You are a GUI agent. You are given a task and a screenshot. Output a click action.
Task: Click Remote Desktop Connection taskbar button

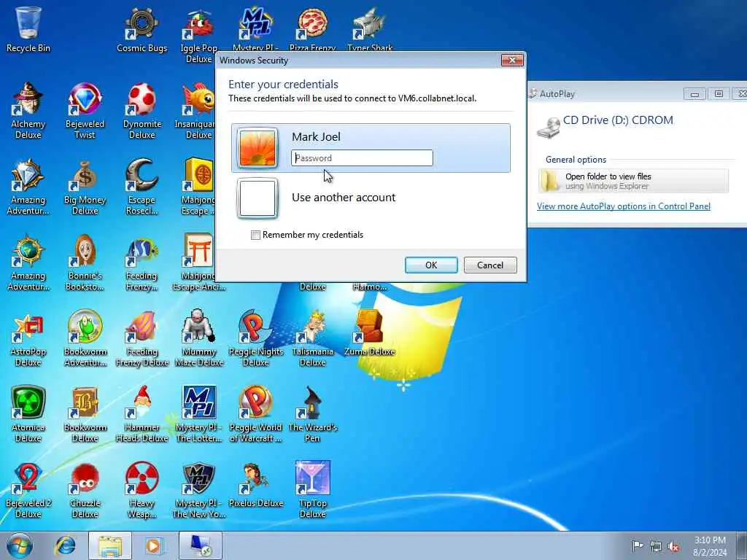(x=201, y=545)
